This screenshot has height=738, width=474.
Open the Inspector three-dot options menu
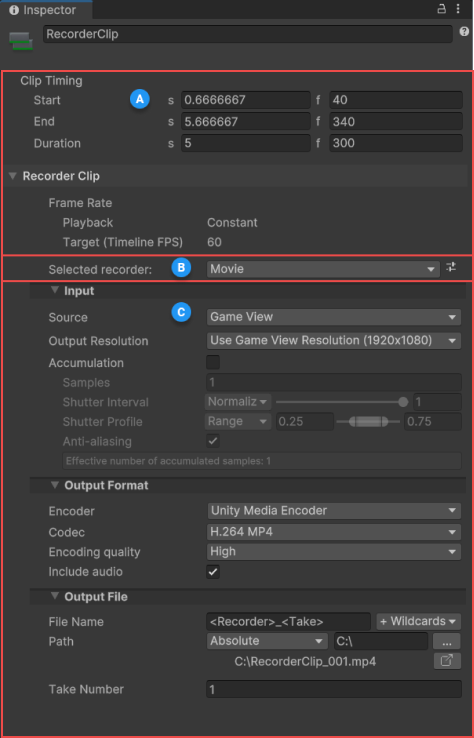click(458, 9)
